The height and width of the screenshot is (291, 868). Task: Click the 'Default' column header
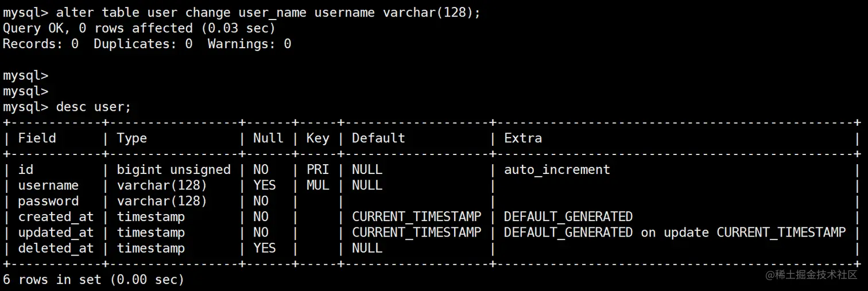coord(378,138)
